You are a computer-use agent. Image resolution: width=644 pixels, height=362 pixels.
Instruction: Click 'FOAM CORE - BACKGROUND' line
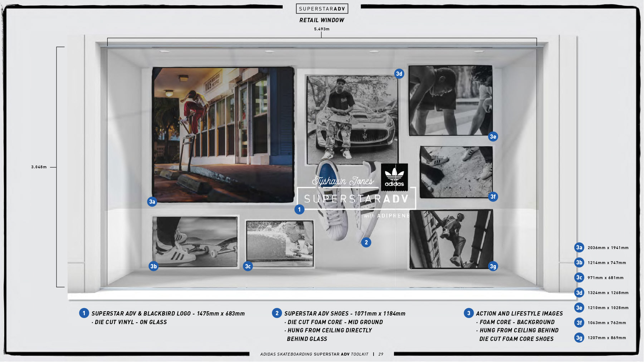pyautogui.click(x=516, y=322)
